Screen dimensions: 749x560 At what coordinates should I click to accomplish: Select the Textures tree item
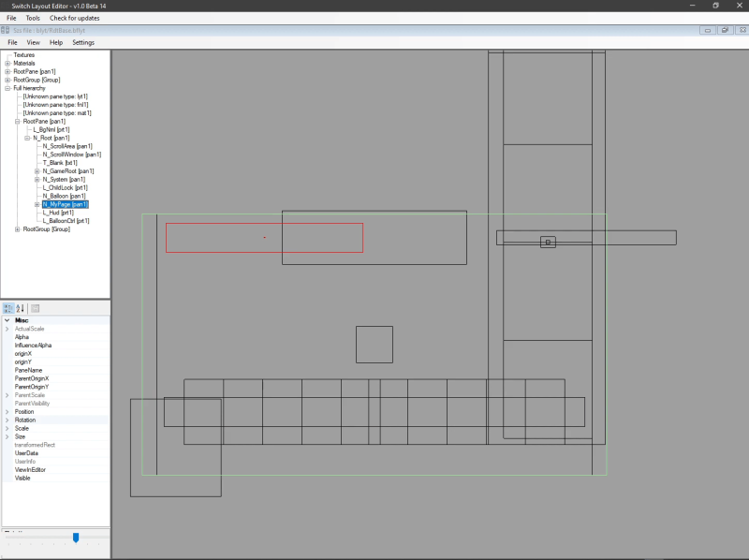coord(24,55)
